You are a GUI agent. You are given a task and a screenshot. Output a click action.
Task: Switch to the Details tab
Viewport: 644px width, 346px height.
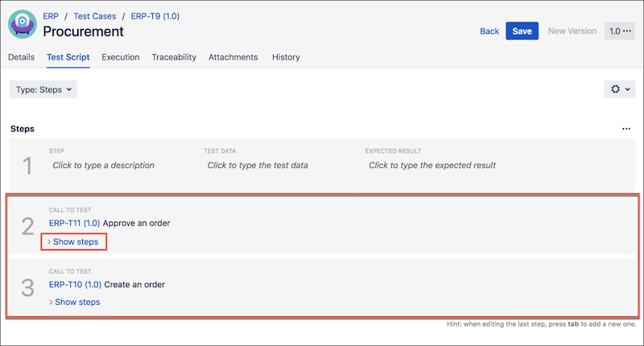click(x=21, y=57)
